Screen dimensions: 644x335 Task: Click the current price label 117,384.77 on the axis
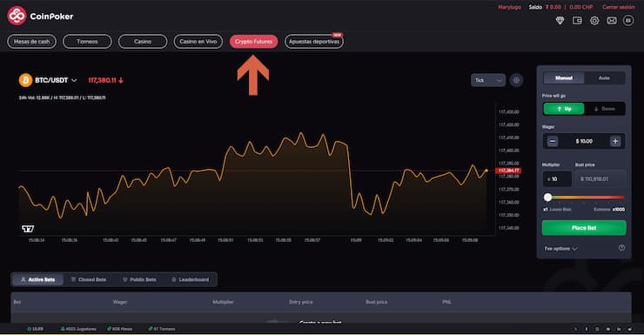pyautogui.click(x=508, y=171)
